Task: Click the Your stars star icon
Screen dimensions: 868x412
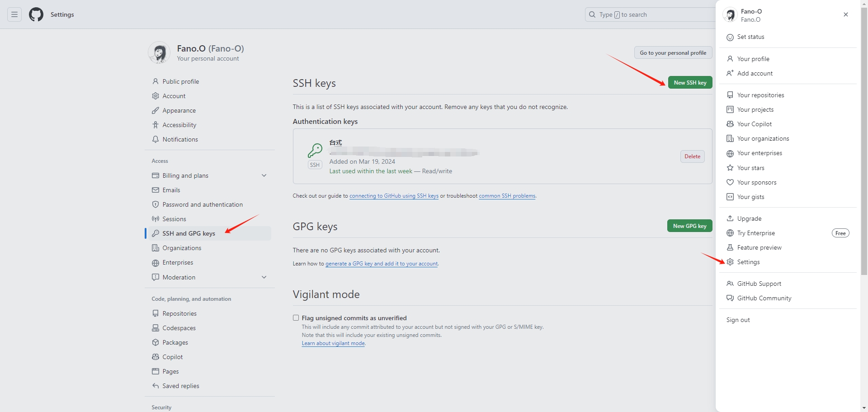Action: 730,168
